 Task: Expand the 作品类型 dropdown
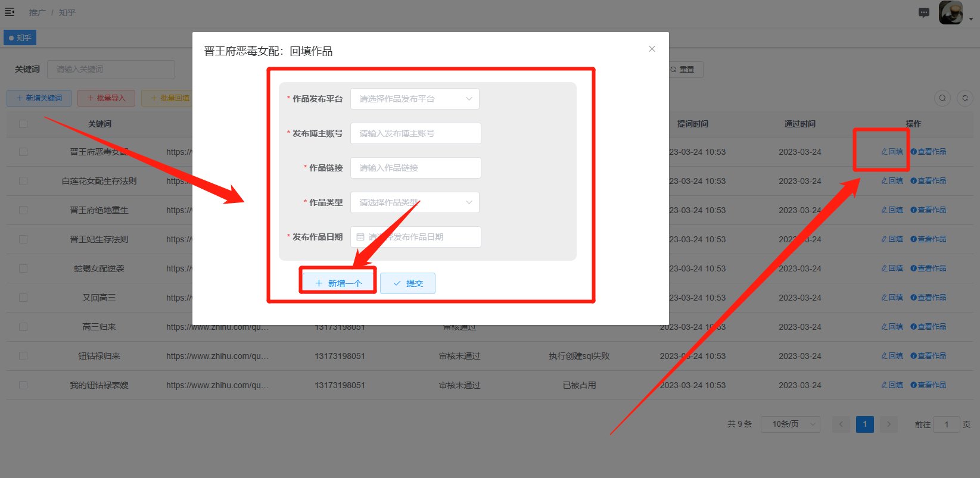415,202
